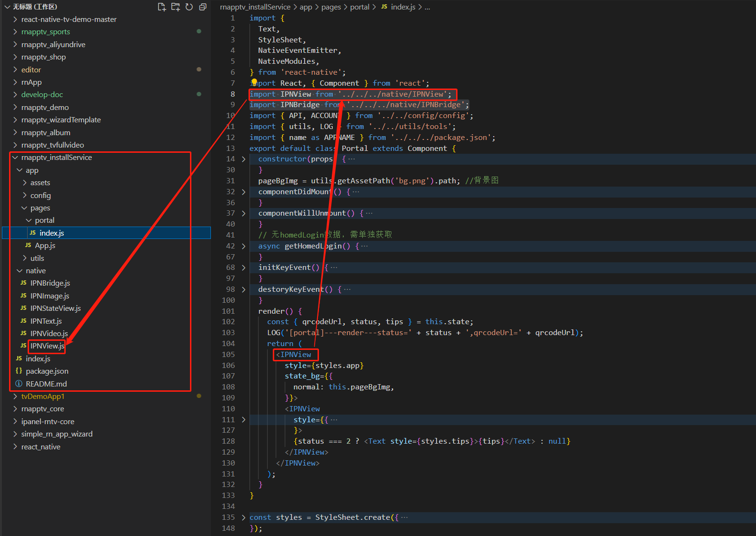Image resolution: width=756 pixels, height=536 pixels.
Task: Expand the folded styles definition on line 135
Action: [x=244, y=517]
